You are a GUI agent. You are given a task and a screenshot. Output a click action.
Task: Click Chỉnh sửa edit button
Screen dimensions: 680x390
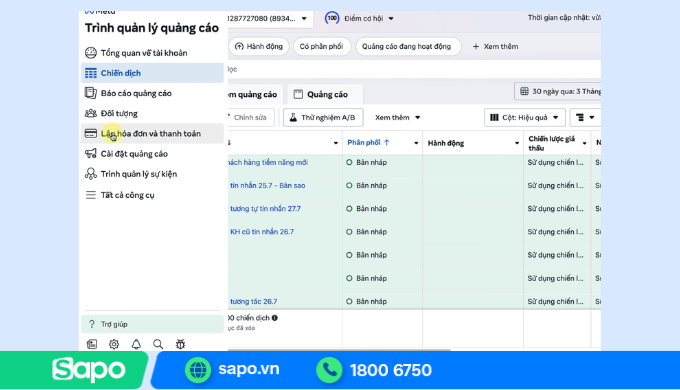pos(250,118)
